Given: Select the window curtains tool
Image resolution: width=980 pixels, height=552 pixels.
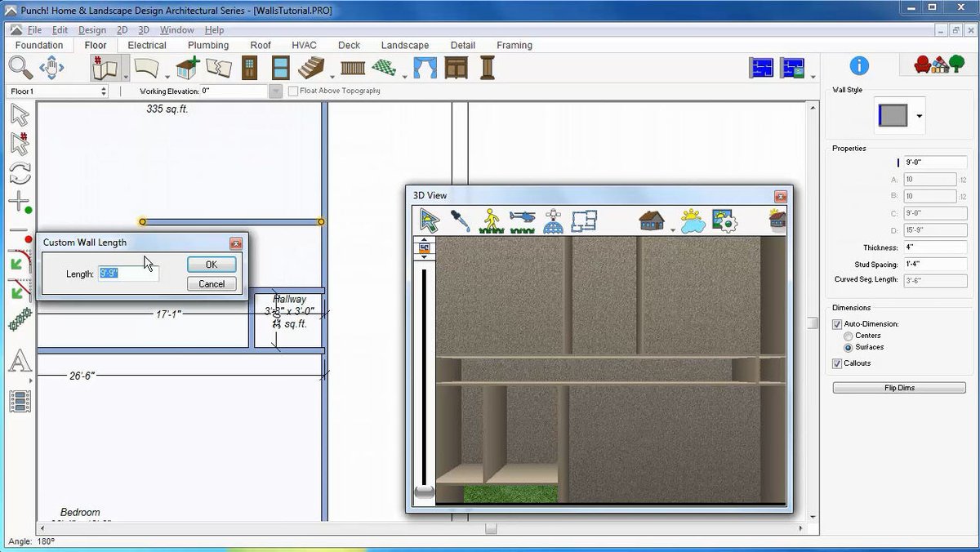Looking at the screenshot, I should [x=425, y=67].
